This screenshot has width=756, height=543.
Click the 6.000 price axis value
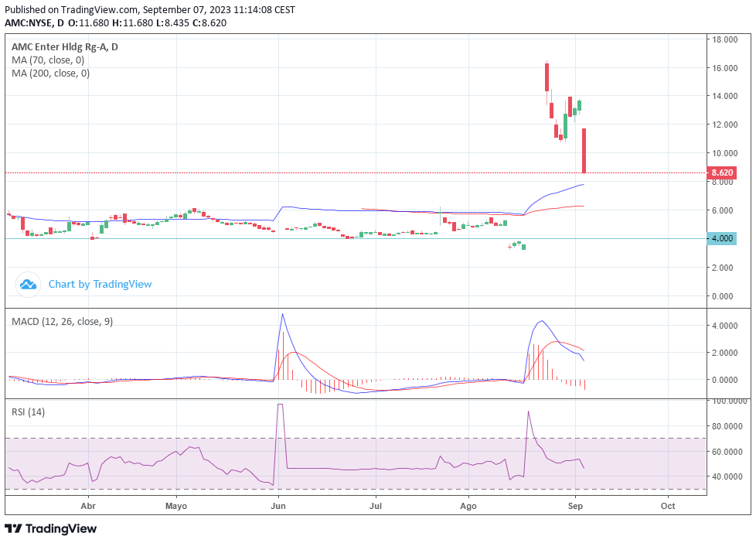click(x=723, y=210)
